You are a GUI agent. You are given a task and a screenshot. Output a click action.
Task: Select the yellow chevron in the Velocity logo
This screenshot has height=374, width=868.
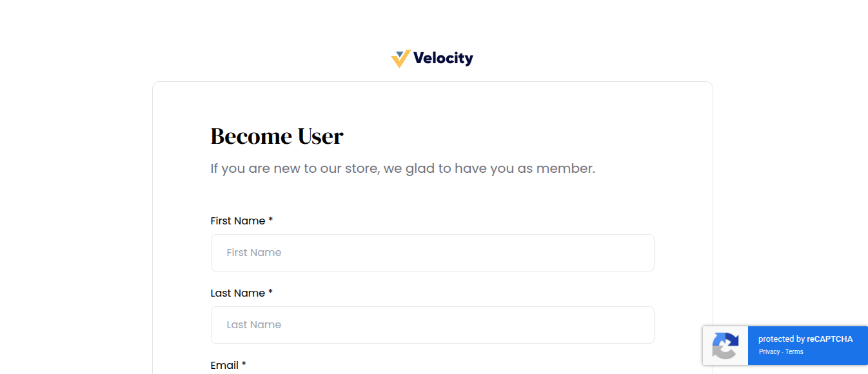pos(400,62)
